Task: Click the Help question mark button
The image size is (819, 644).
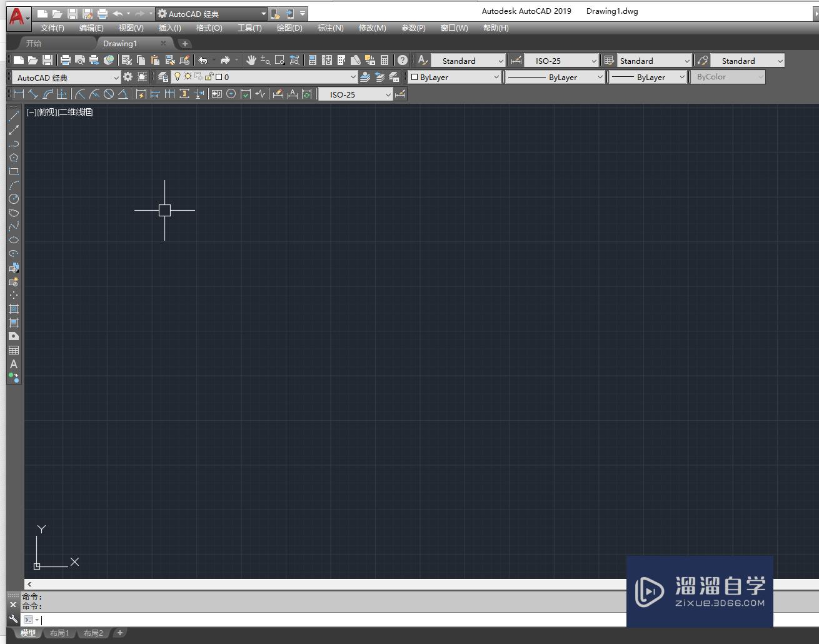Action: point(401,60)
